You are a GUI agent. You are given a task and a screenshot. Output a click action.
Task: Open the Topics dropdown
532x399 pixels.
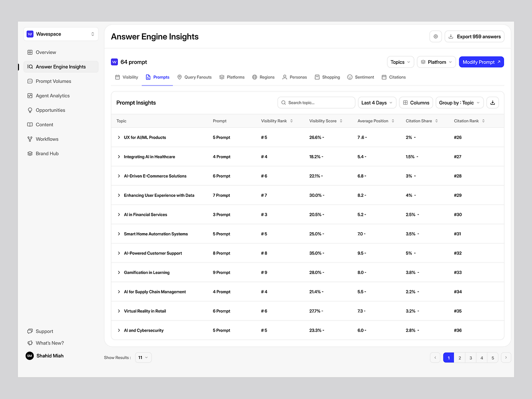400,62
